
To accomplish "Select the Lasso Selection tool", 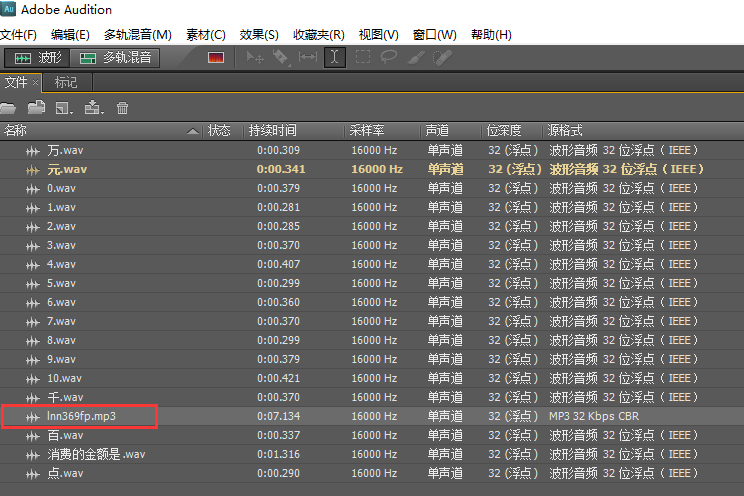I will coord(389,57).
